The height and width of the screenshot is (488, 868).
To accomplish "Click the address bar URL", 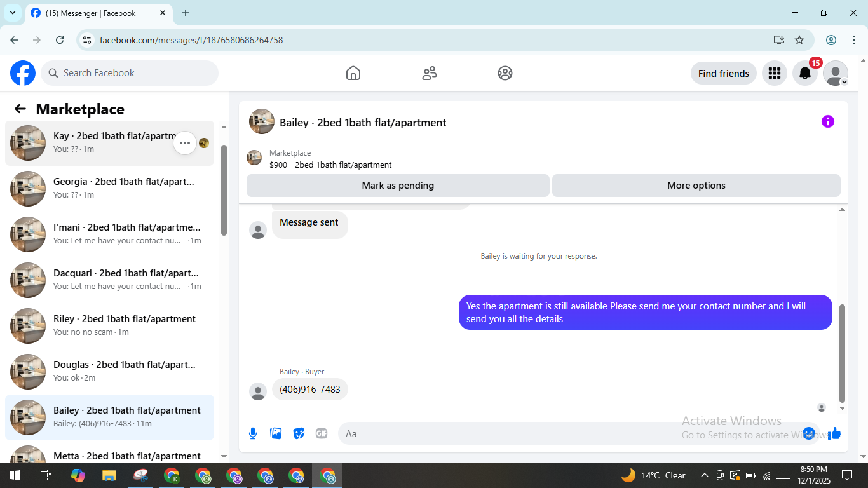I will coord(191,40).
